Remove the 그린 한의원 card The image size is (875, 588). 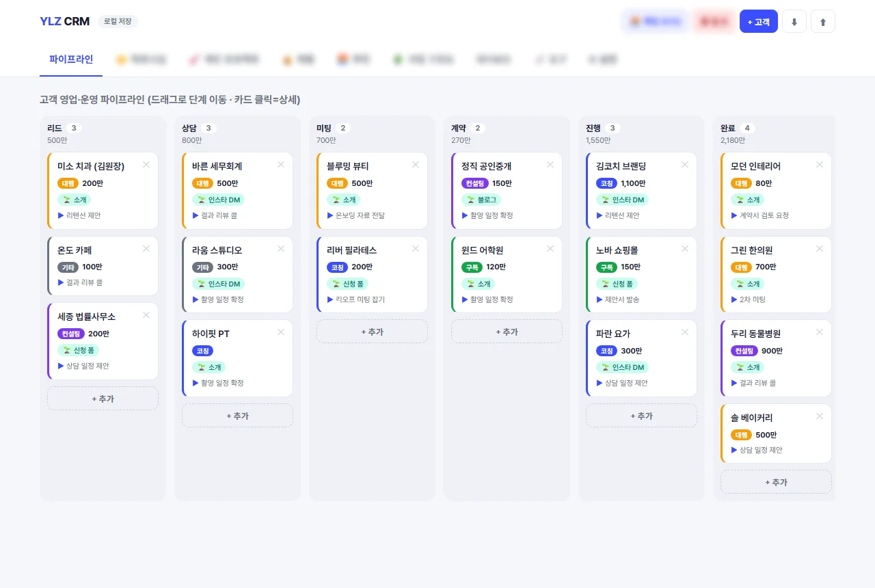click(x=820, y=249)
